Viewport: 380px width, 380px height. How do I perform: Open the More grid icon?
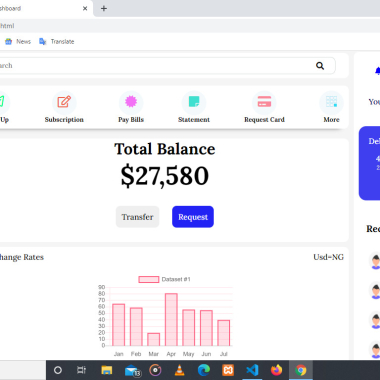[x=331, y=102]
